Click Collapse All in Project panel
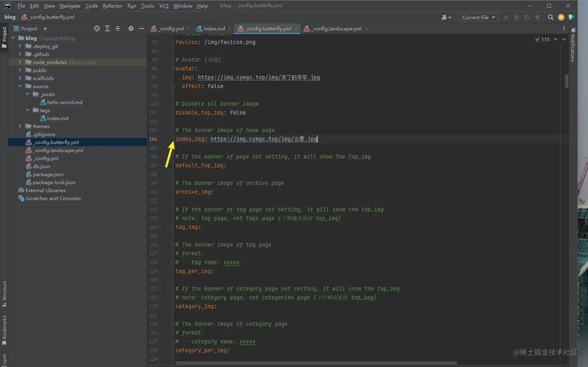Screen dimensions: 588x367 click(x=118, y=28)
